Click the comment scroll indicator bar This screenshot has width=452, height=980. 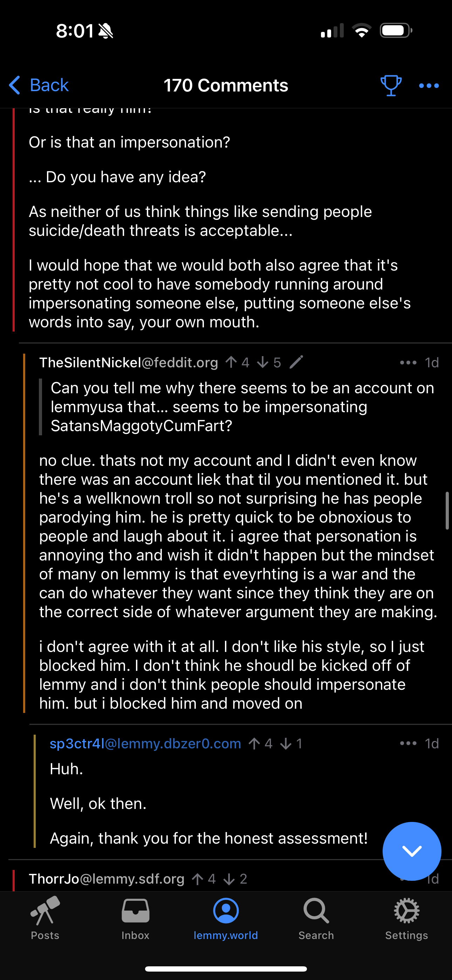(447, 510)
